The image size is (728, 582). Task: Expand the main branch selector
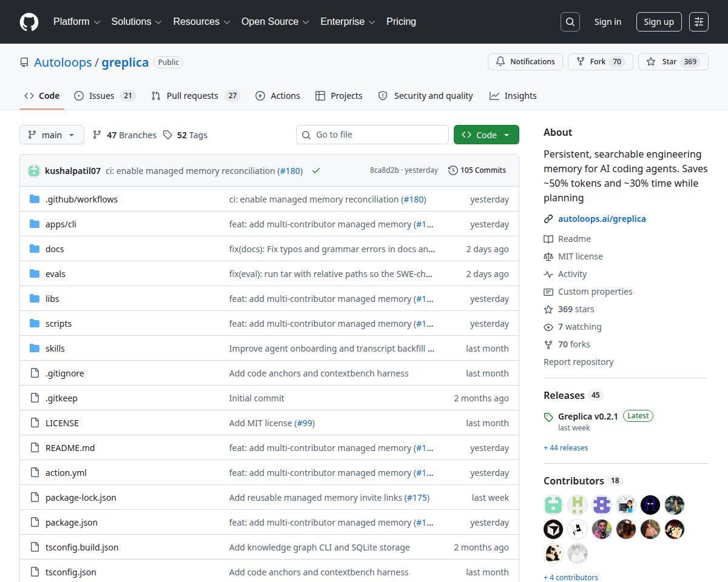[52, 135]
